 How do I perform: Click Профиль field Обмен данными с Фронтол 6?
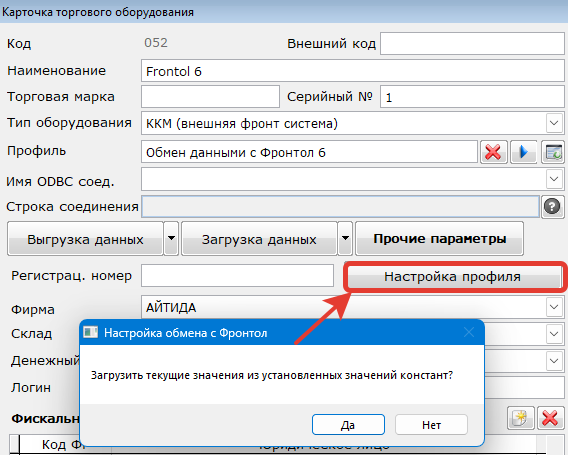pyautogui.click(x=309, y=152)
